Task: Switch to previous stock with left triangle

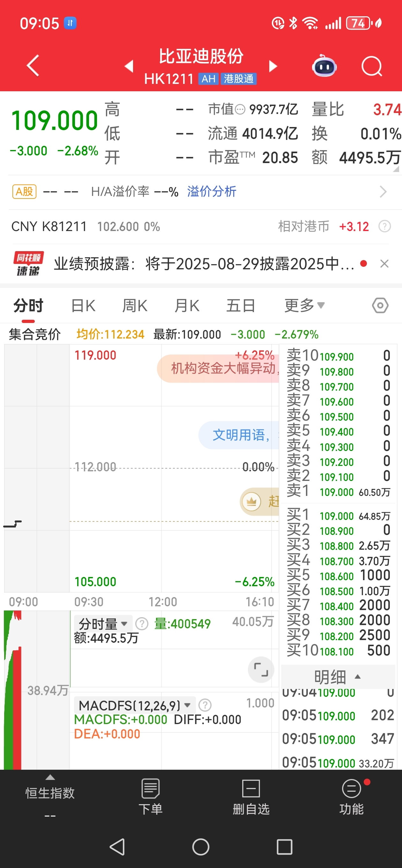Action: pyautogui.click(x=129, y=66)
